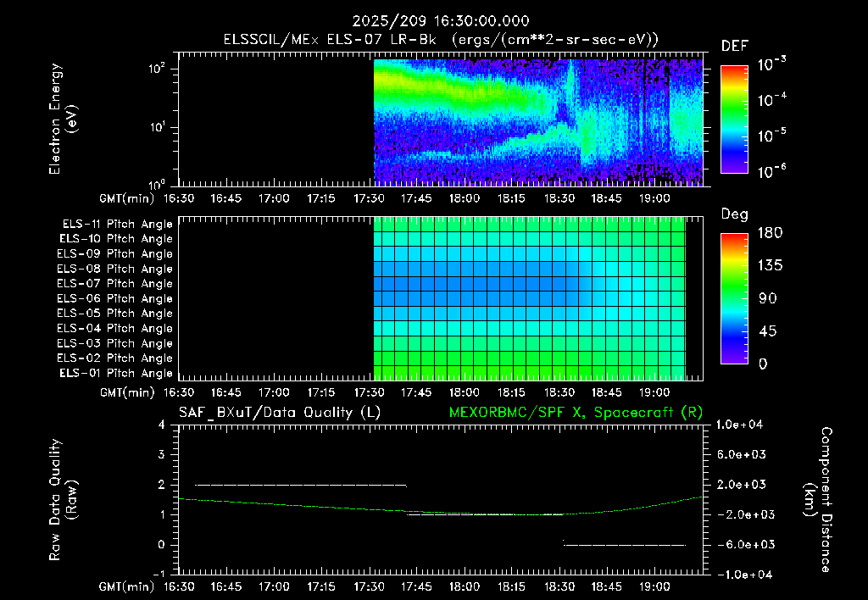
Task: Click the DEF color bar in the top panel
Action: pos(734,119)
